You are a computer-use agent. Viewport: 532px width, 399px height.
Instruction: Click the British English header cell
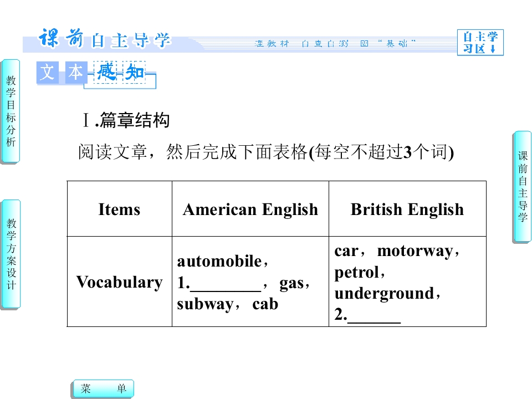tap(407, 209)
